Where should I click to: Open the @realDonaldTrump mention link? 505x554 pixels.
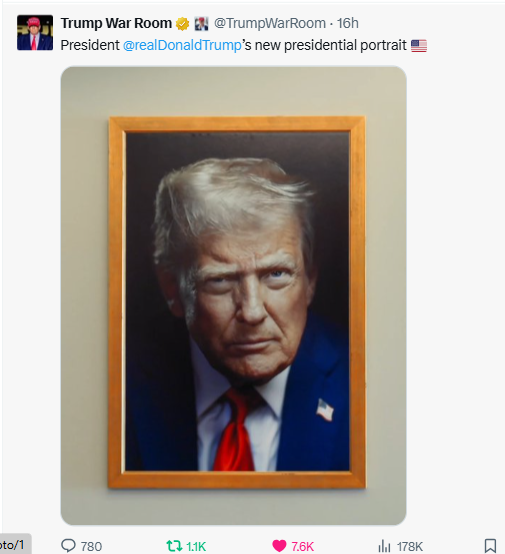click(x=182, y=45)
